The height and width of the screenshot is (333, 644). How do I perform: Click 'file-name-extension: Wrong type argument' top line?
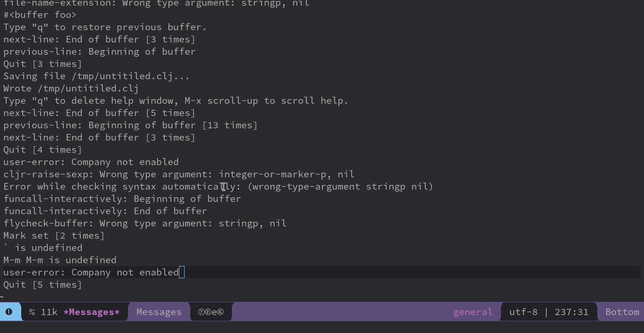pos(156,3)
